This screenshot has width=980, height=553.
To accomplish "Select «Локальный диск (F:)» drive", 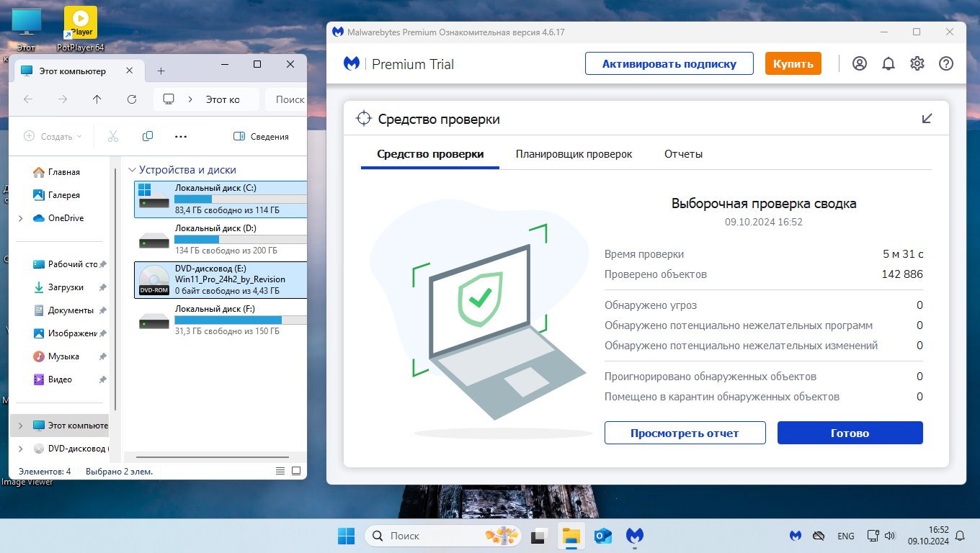I will pos(220,320).
